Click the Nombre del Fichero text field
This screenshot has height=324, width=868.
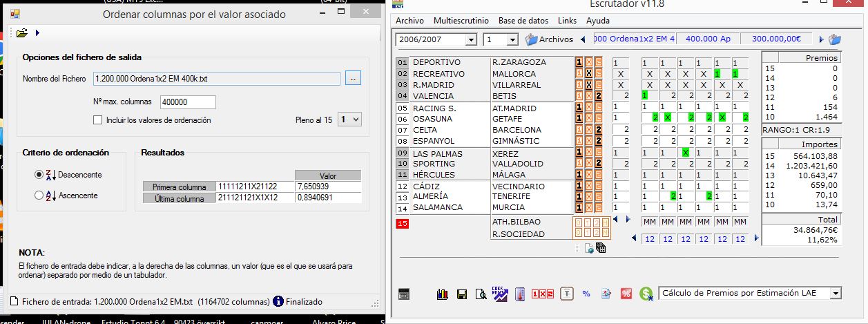coord(217,79)
